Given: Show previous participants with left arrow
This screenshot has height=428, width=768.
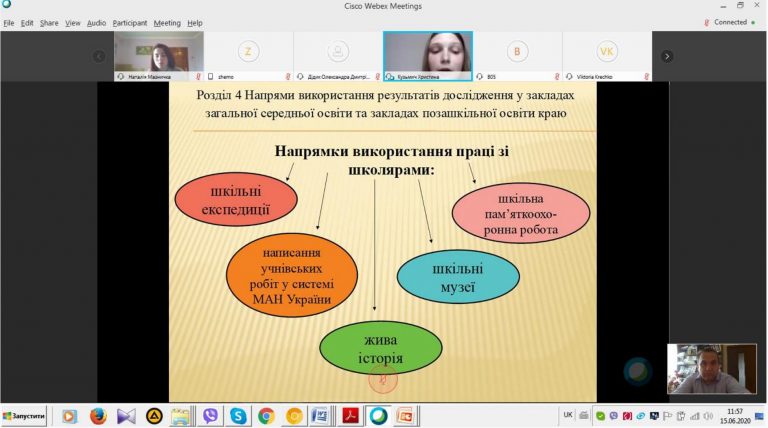Looking at the screenshot, I should (x=99, y=57).
